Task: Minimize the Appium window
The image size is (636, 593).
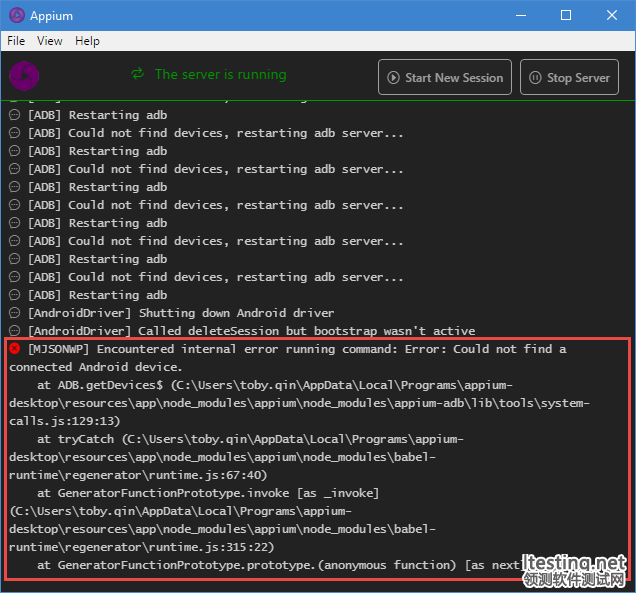Action: [521, 15]
